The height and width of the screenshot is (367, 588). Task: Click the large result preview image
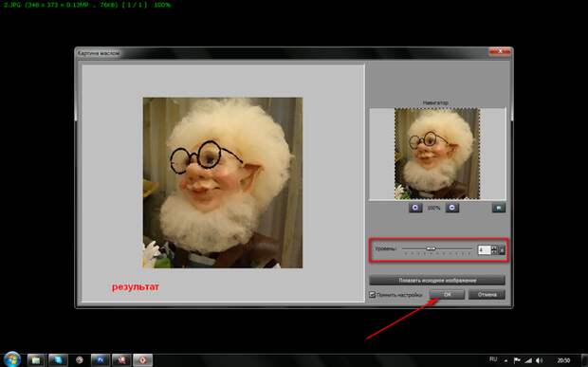(x=223, y=183)
